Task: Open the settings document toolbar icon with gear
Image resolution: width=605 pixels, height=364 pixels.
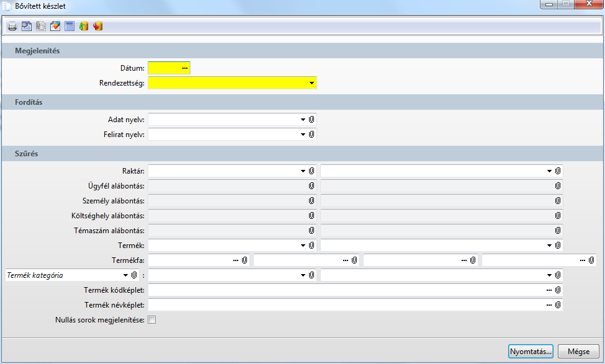Action: click(27, 26)
